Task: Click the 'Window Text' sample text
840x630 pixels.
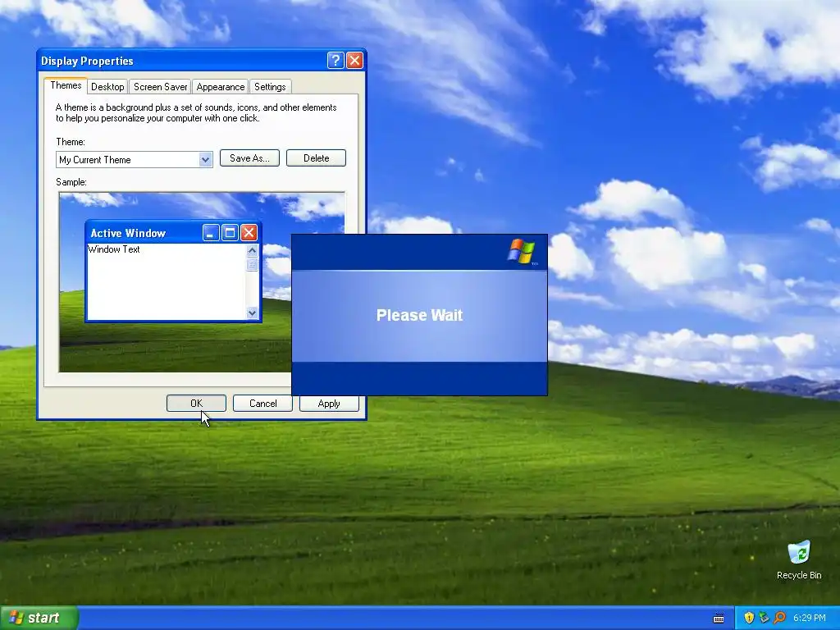Action: tap(113, 249)
